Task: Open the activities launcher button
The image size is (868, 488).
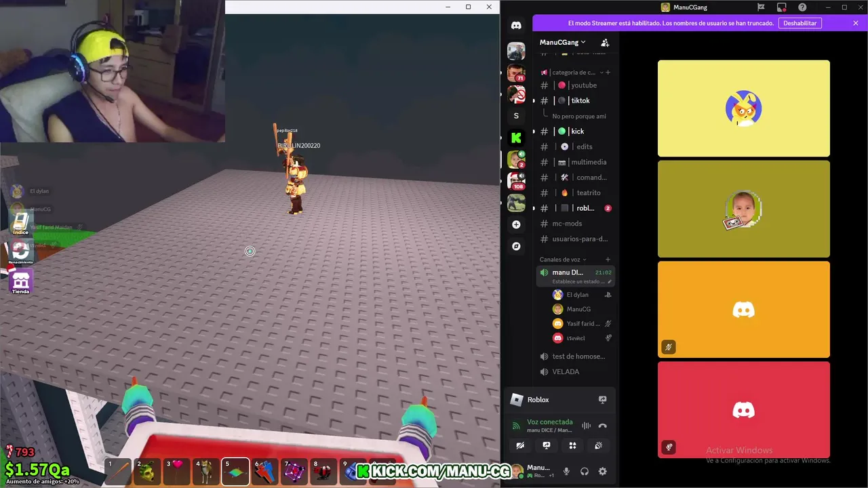Action: pyautogui.click(x=572, y=445)
